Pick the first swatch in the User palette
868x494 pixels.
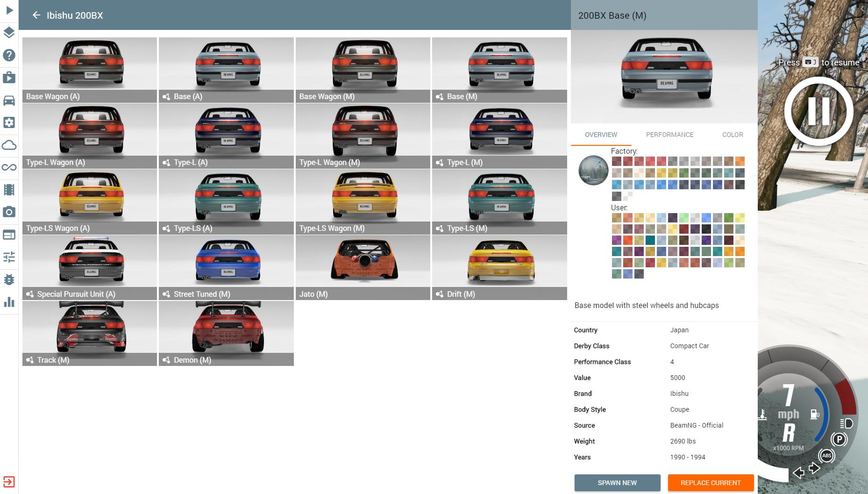(616, 218)
